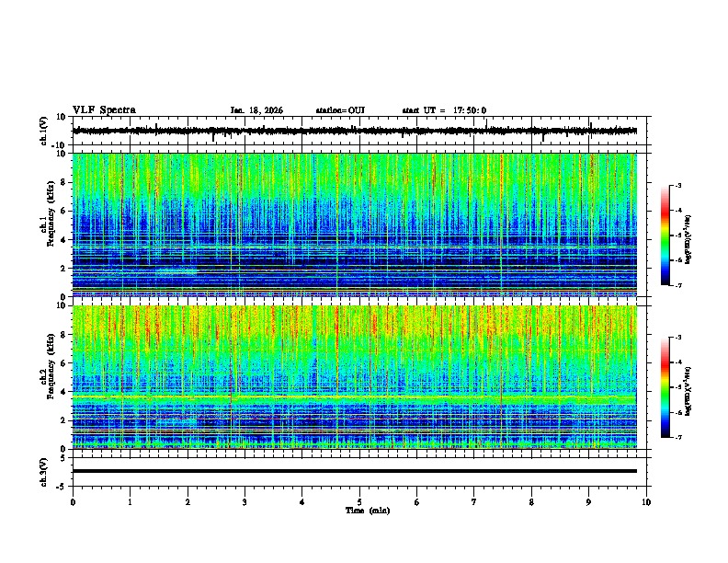The width and height of the screenshot is (728, 563).
Task: Click the time axis tick label "6"
Action: (417, 502)
